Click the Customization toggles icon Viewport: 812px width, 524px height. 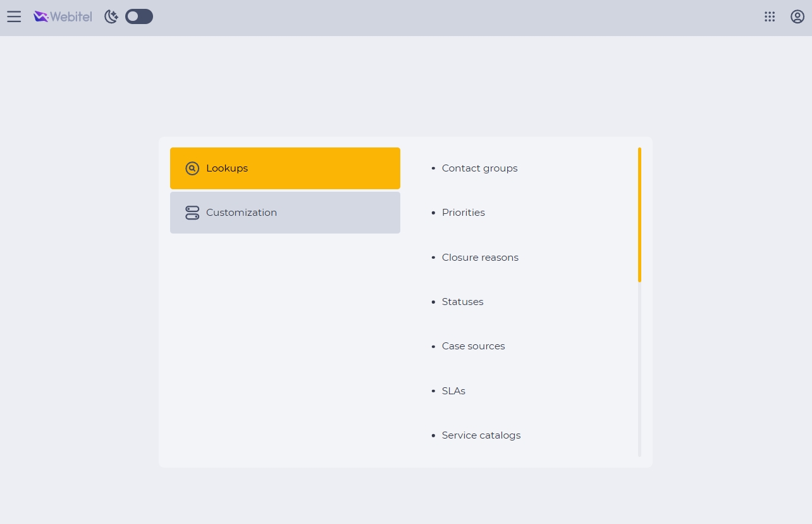click(192, 213)
